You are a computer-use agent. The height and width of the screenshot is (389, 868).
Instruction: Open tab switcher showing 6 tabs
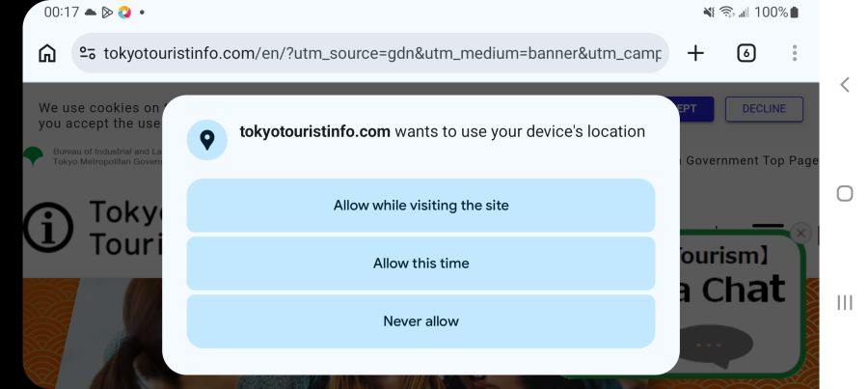click(746, 53)
